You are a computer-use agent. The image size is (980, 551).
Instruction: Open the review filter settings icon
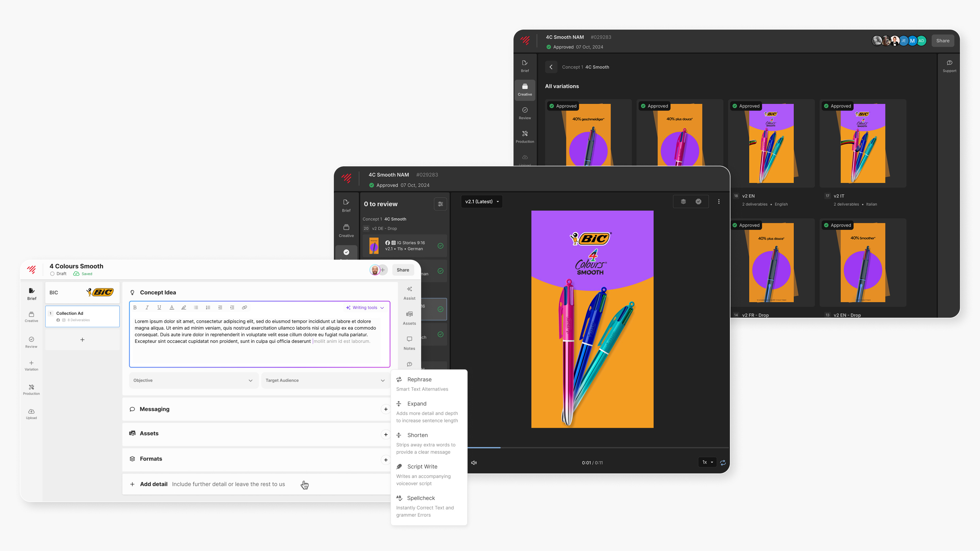(440, 204)
